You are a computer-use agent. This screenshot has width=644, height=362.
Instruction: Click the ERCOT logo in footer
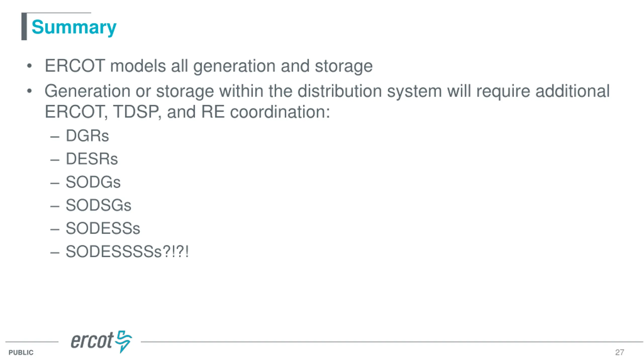(101, 342)
